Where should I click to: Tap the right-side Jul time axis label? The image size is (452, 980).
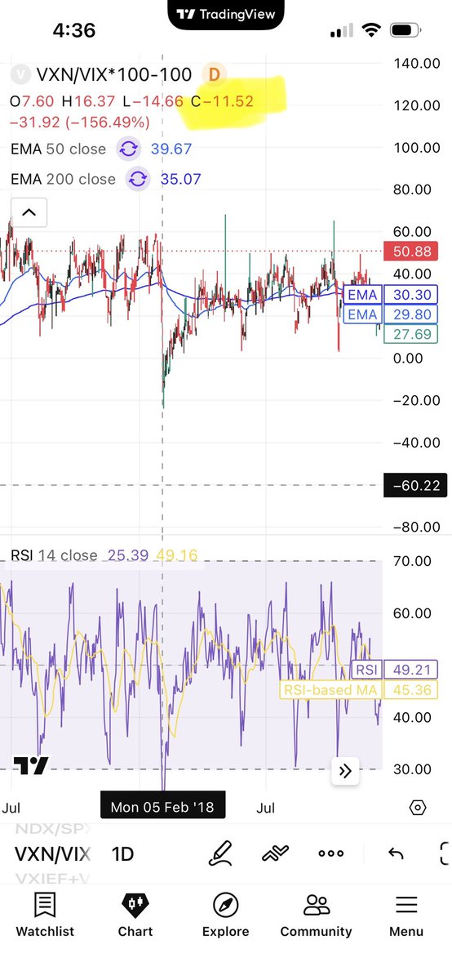click(268, 808)
